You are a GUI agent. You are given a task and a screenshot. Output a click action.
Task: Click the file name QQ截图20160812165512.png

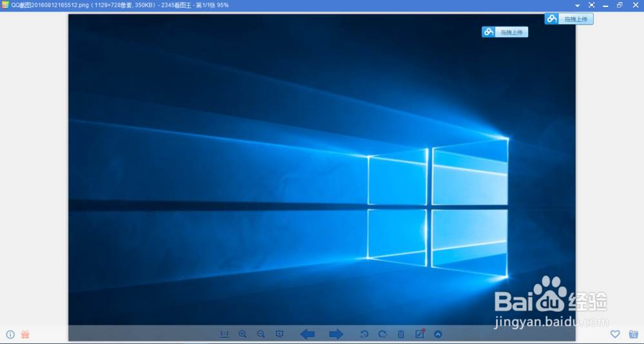point(50,5)
